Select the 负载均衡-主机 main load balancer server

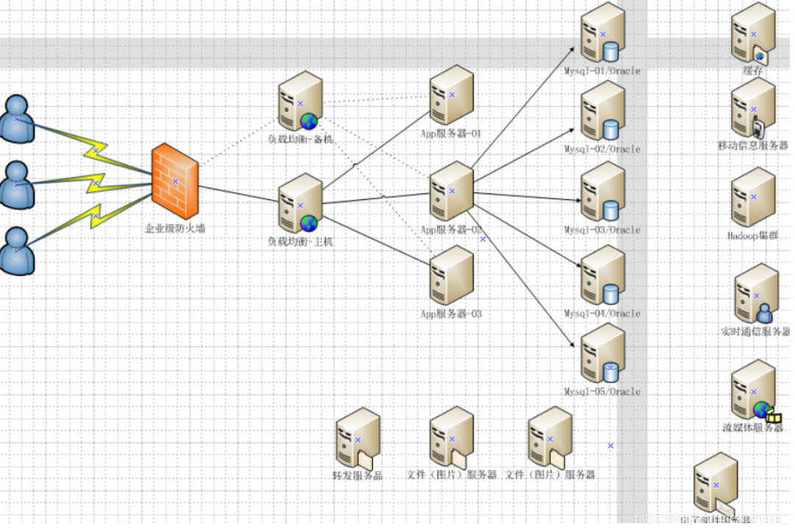299,204
